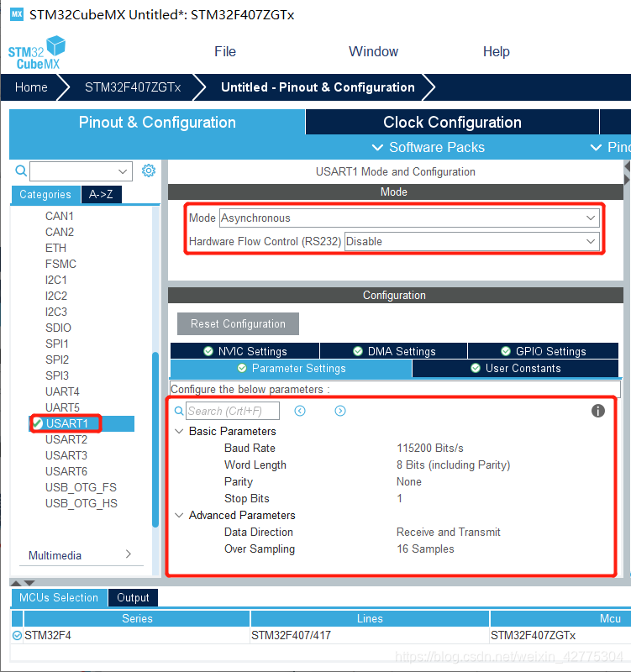Select USB_OTG_HS in the peripheral list
Image resolution: width=631 pixels, height=672 pixels.
(82, 503)
